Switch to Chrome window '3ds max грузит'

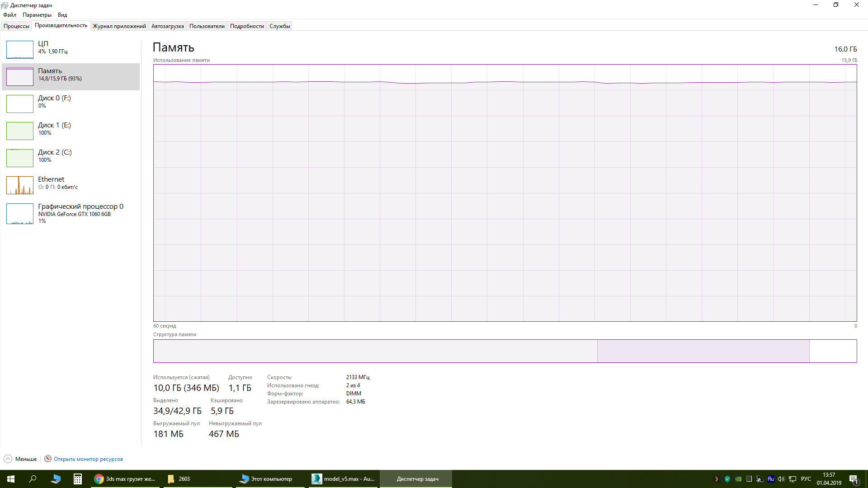tap(125, 479)
